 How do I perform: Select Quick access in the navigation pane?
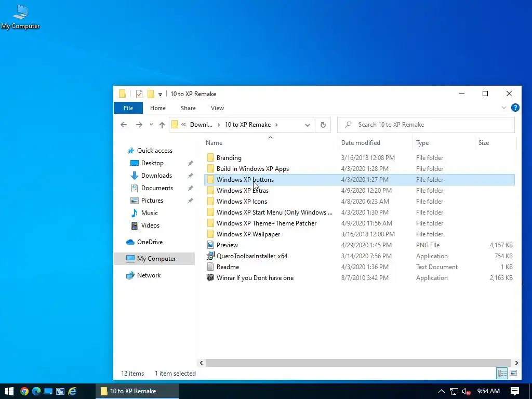click(154, 151)
